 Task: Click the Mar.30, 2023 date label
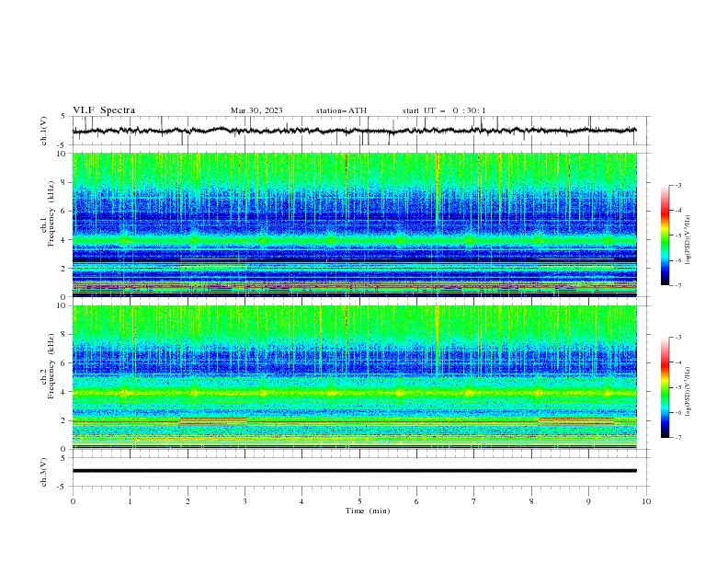point(256,110)
